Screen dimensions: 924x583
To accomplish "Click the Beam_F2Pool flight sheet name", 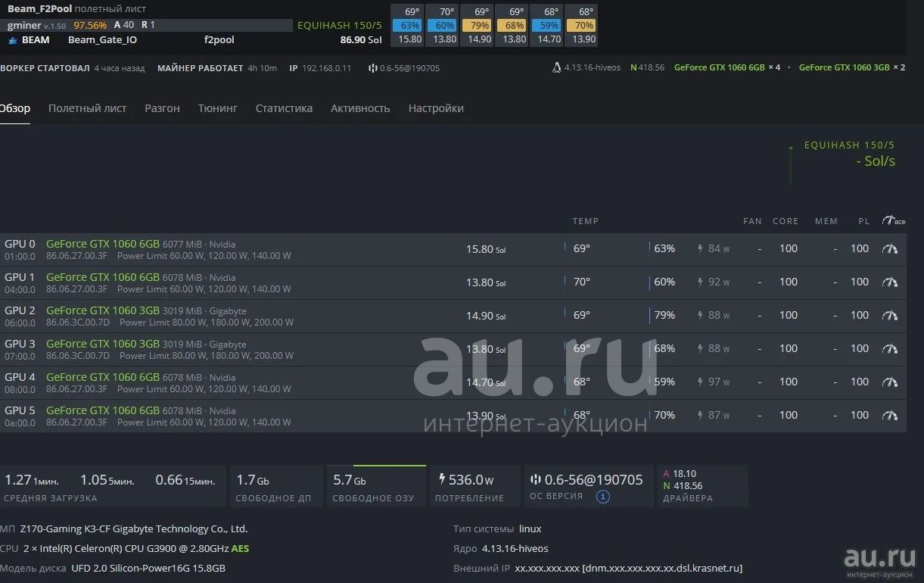I will point(39,9).
